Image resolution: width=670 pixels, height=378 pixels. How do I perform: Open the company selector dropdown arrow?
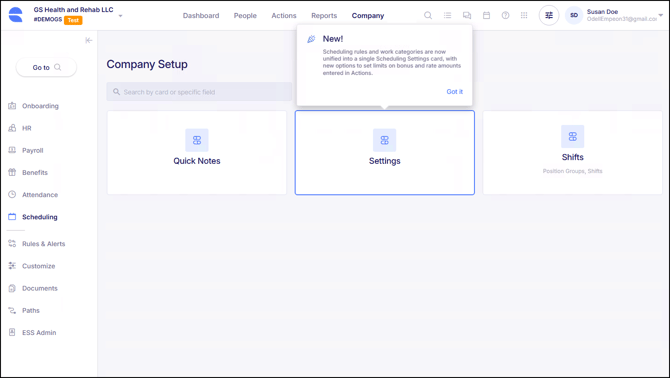click(120, 16)
